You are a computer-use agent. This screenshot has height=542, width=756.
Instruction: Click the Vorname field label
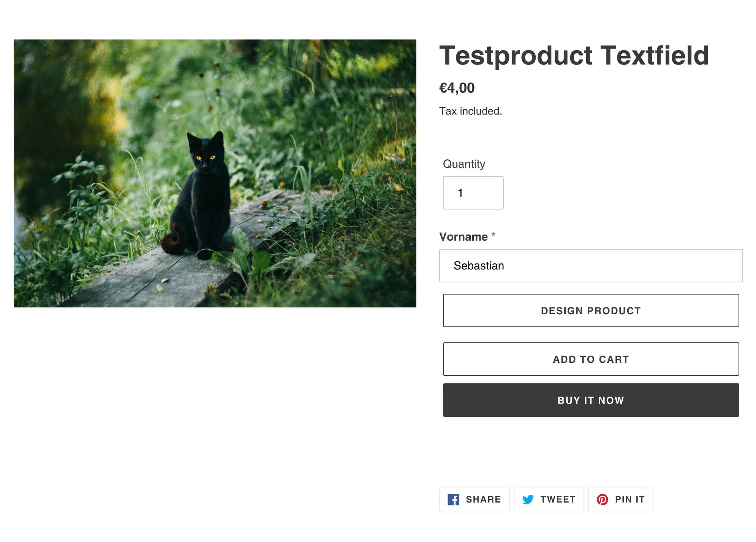tap(463, 237)
